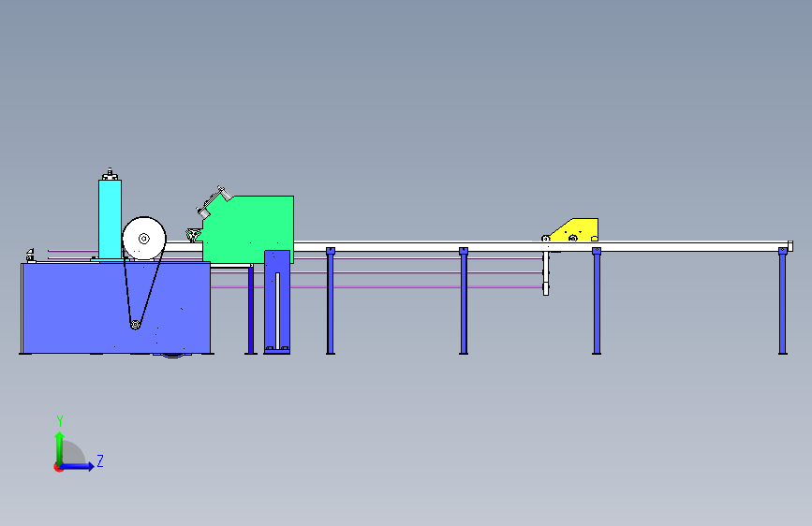Screen dimensions: 812x526
Task: Click the long white horizontal rail
Action: [x=541, y=246]
